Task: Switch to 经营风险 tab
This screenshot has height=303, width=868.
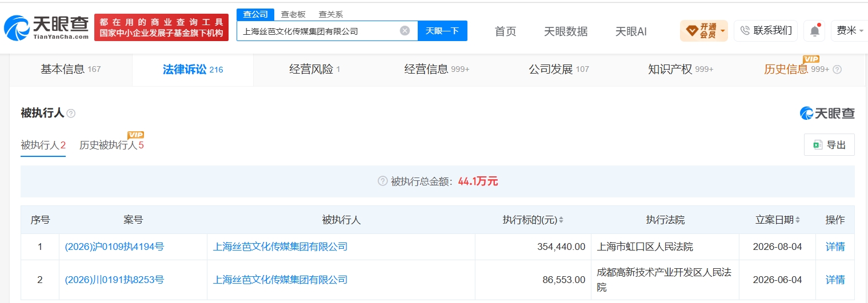Action: (314, 70)
